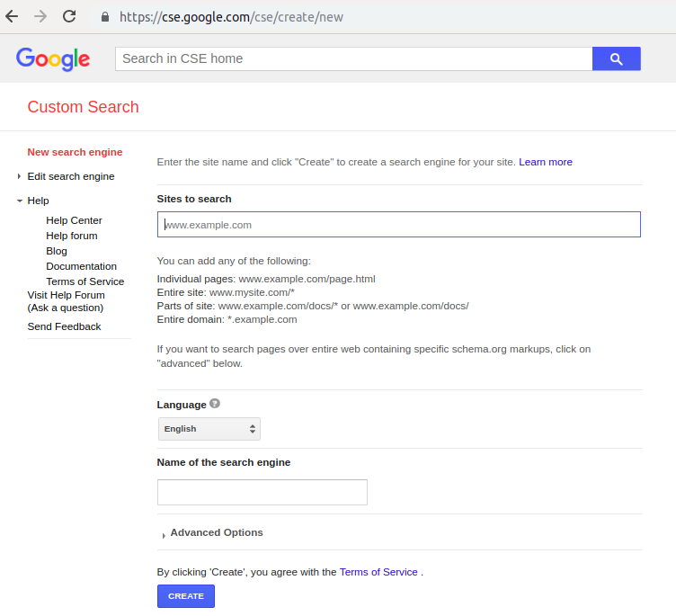Click the Sites to search input field
676x616 pixels.
(x=399, y=224)
